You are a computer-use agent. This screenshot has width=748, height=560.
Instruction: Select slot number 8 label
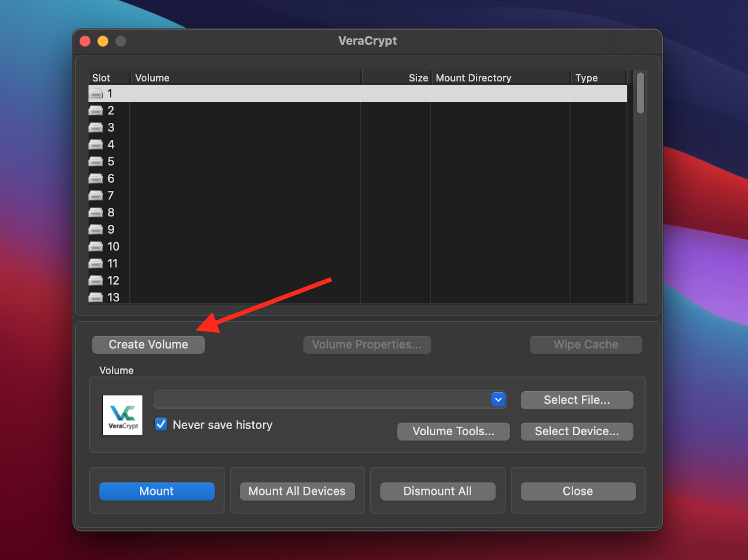(x=111, y=213)
